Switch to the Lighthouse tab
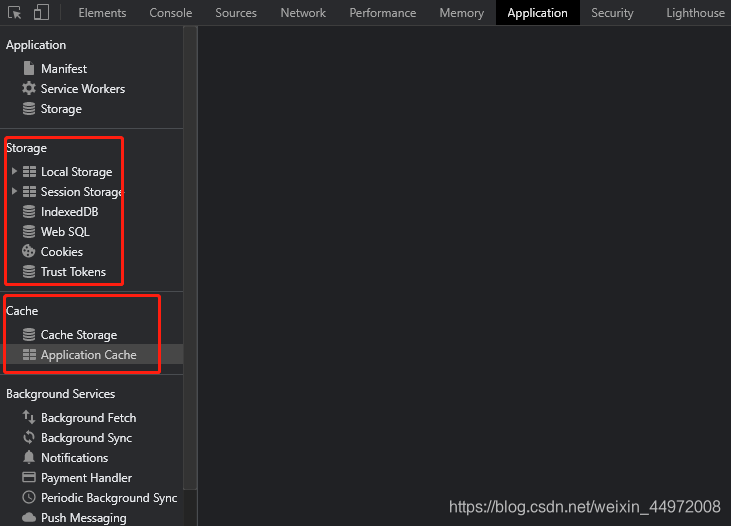Image resolution: width=731 pixels, height=526 pixels. point(695,13)
